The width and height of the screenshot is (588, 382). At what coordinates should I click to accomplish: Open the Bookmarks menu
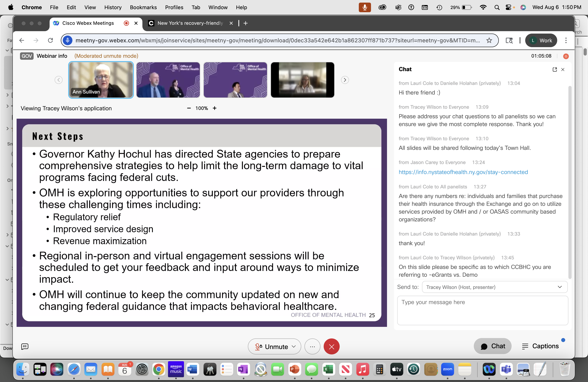143,7
